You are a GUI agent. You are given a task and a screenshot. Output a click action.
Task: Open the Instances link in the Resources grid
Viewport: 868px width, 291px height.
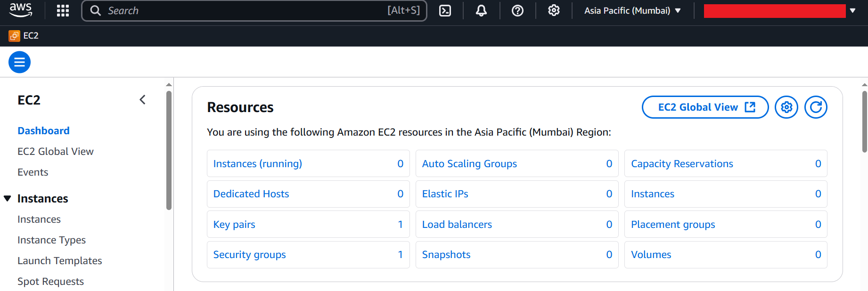[653, 194]
